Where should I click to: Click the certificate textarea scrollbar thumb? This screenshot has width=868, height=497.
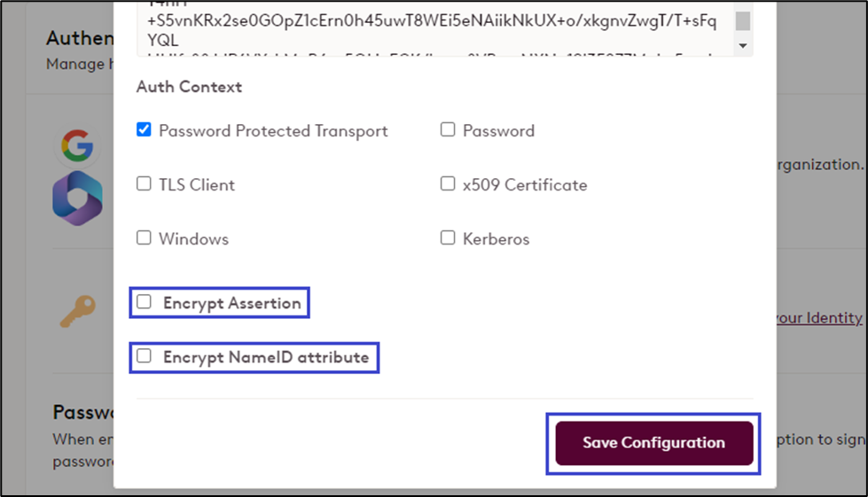pyautogui.click(x=743, y=21)
